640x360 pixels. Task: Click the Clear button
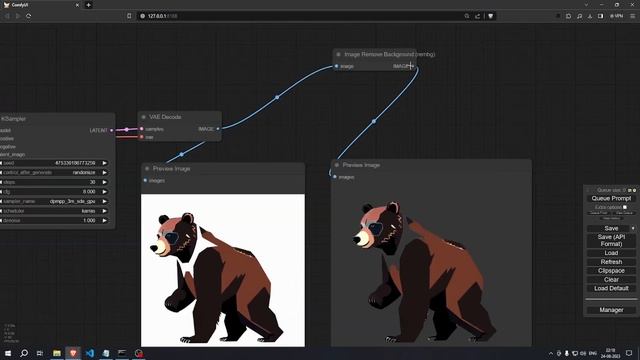(x=611, y=280)
